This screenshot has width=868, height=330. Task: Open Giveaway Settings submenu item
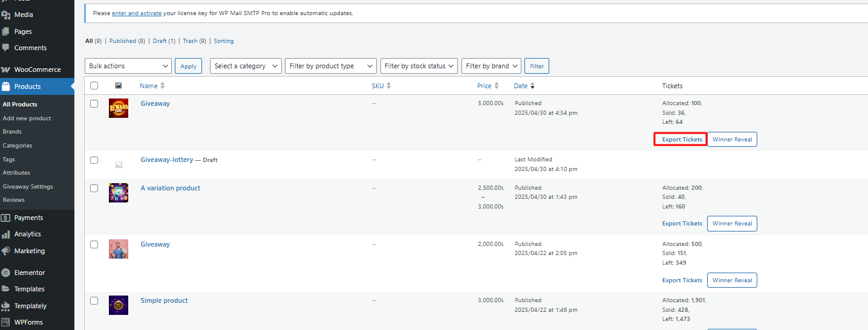point(28,187)
